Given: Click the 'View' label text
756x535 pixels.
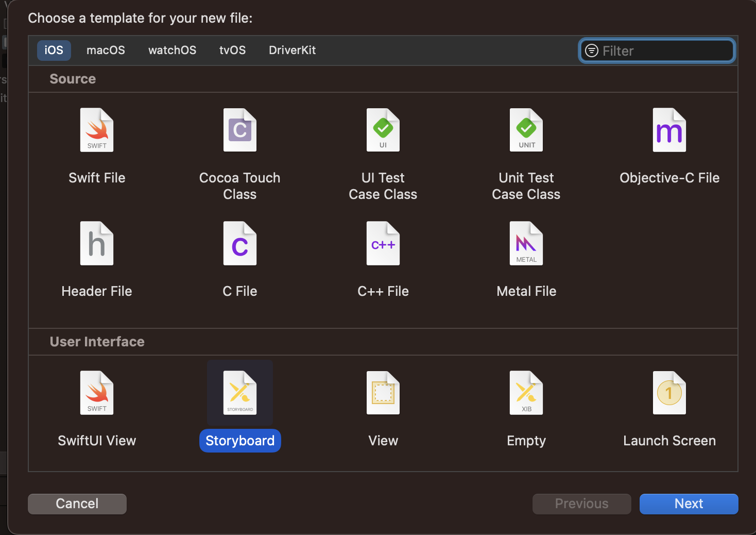Looking at the screenshot, I should pyautogui.click(x=383, y=441).
